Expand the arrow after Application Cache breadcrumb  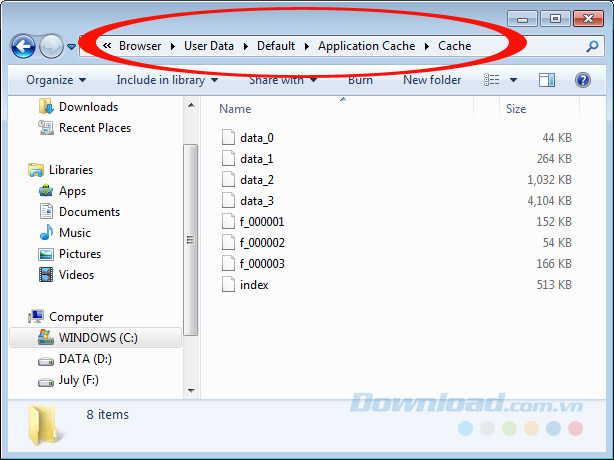(x=427, y=47)
